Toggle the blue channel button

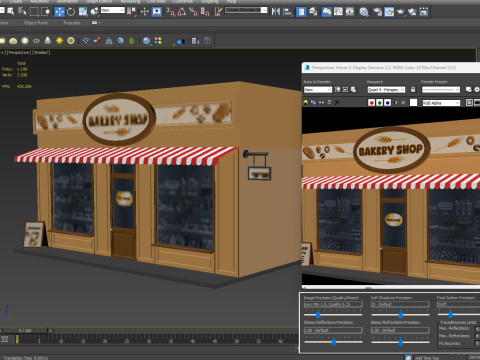tap(387, 103)
